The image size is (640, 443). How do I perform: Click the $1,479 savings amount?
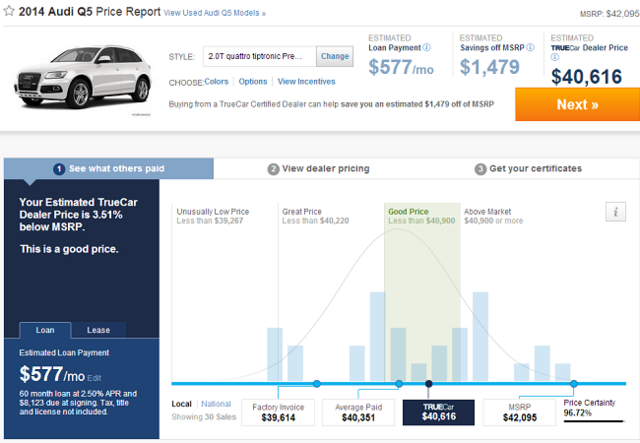[x=490, y=67]
